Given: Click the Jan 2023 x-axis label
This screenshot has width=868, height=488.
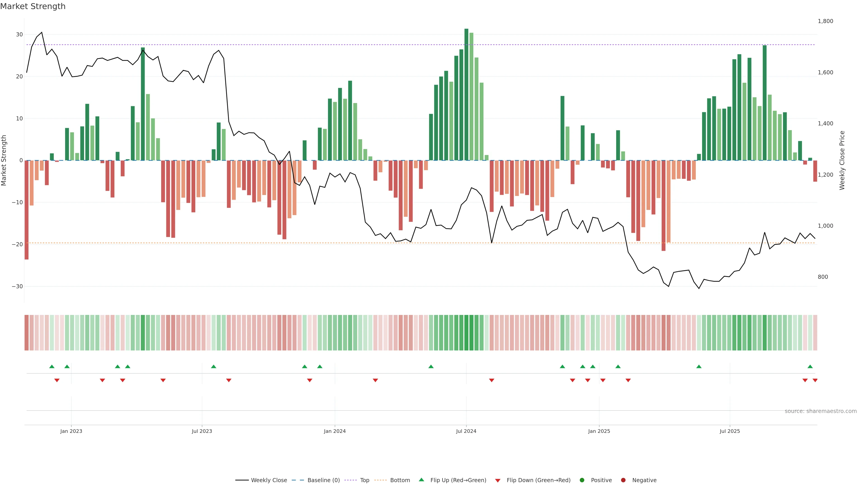Looking at the screenshot, I should pos(71,431).
